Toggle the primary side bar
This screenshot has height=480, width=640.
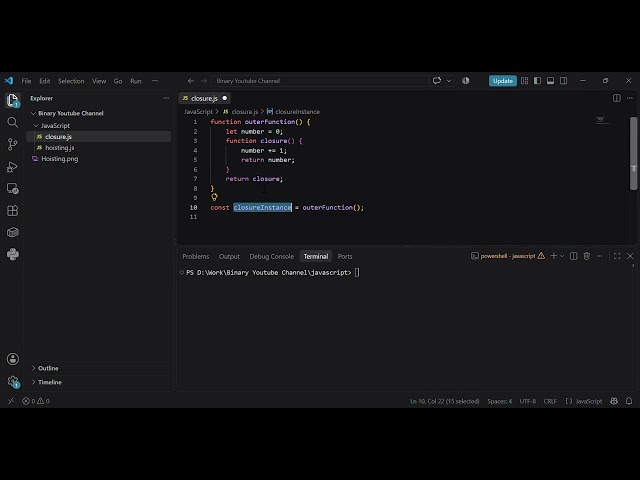(538, 81)
